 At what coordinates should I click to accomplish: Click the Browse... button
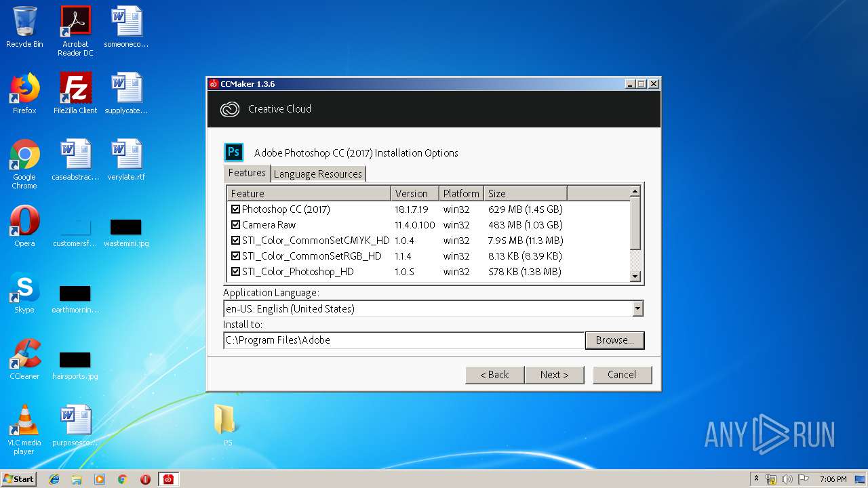[614, 340]
